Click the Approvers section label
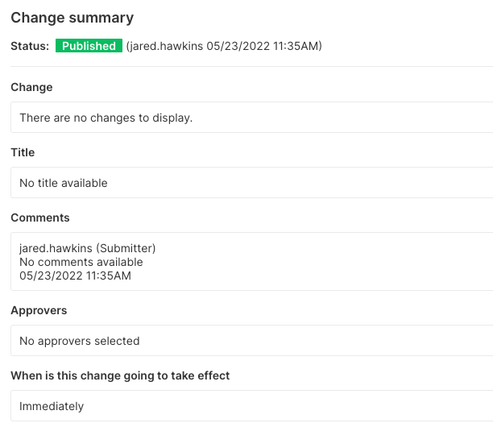This screenshot has height=448, width=493. click(39, 310)
